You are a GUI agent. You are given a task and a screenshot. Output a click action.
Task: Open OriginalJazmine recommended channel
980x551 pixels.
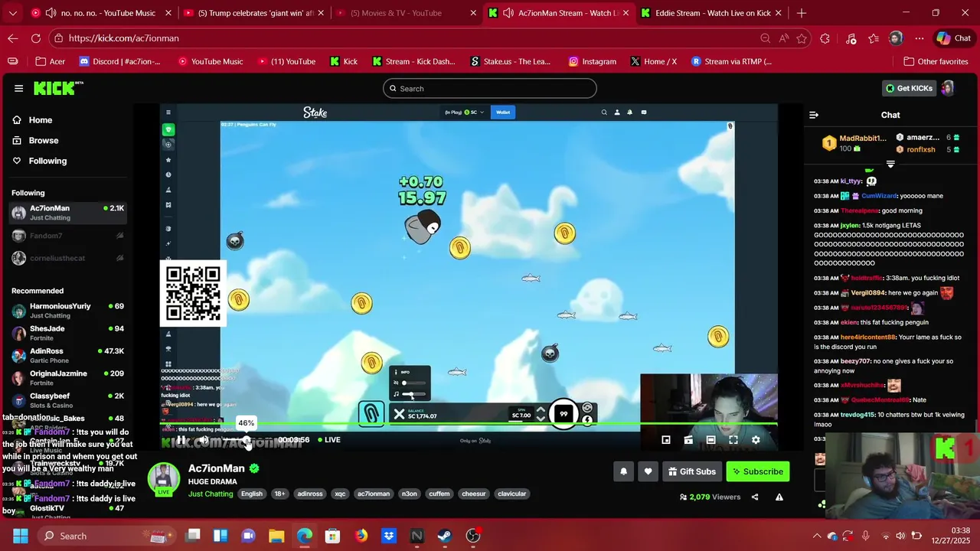coord(67,378)
